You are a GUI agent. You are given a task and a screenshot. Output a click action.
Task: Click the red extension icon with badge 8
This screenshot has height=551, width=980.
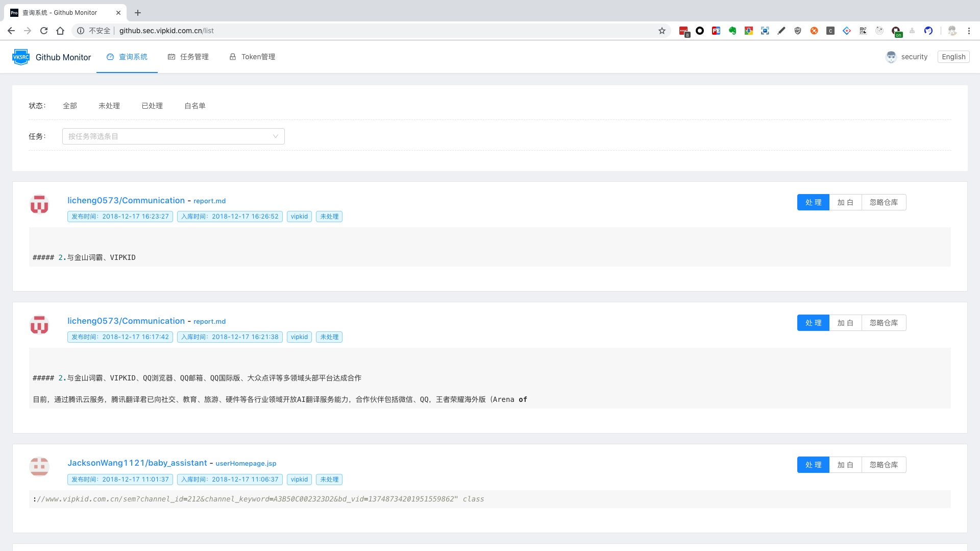point(684,31)
